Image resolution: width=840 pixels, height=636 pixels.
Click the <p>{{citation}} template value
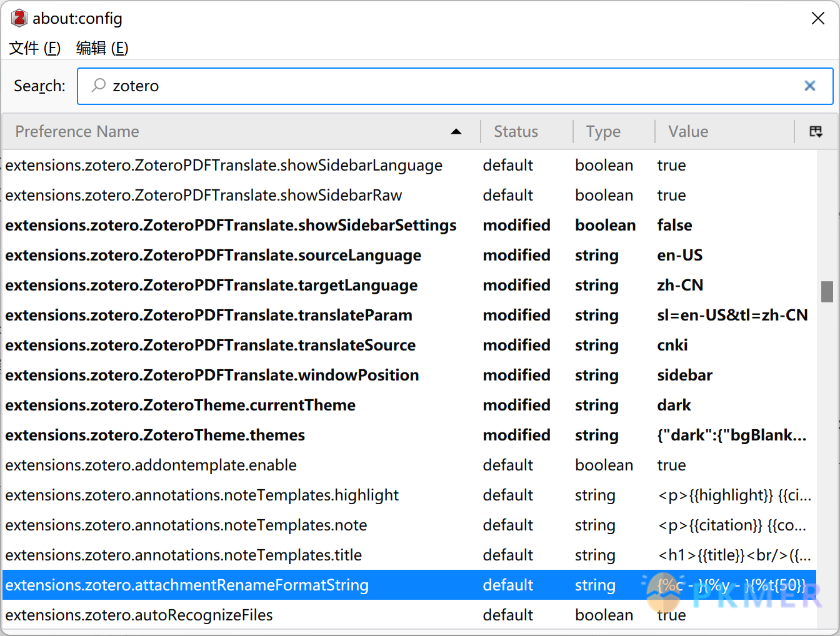coord(732,525)
